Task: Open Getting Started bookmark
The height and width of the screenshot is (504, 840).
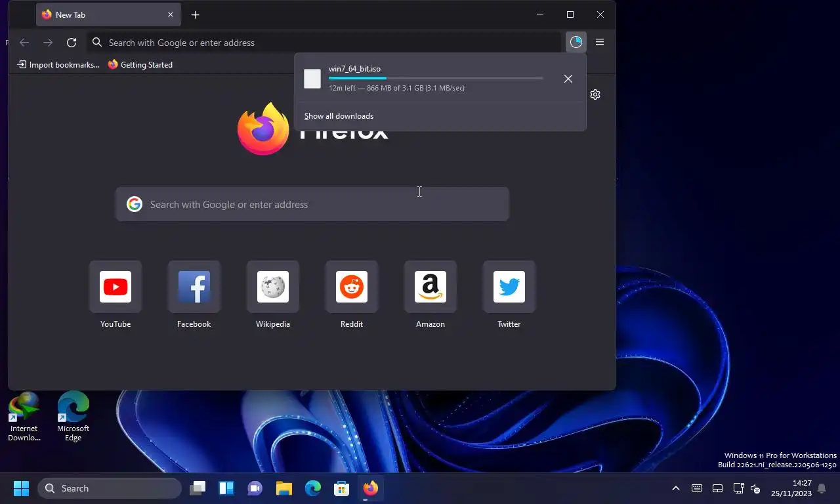Action: pos(140,64)
